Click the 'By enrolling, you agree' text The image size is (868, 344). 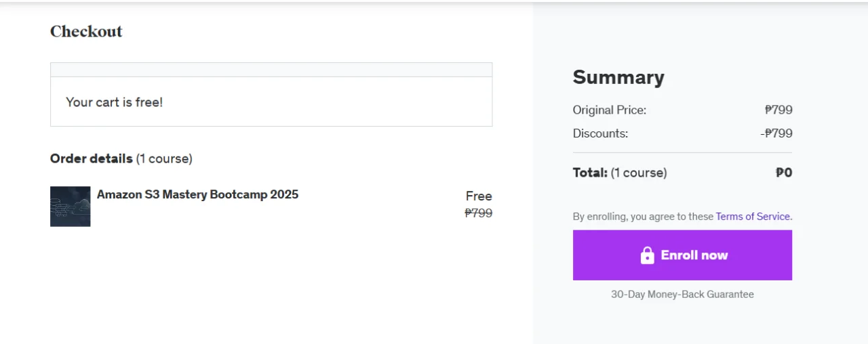(644, 217)
